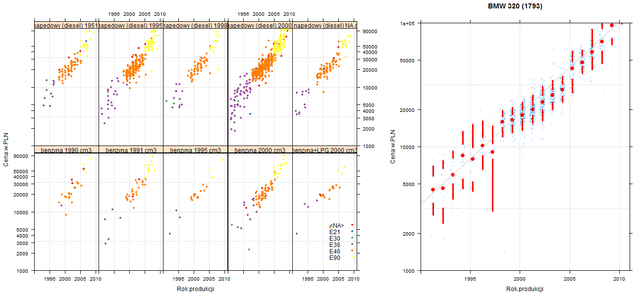Click the 1000 tick label on BMW 320 chart

click(409, 271)
